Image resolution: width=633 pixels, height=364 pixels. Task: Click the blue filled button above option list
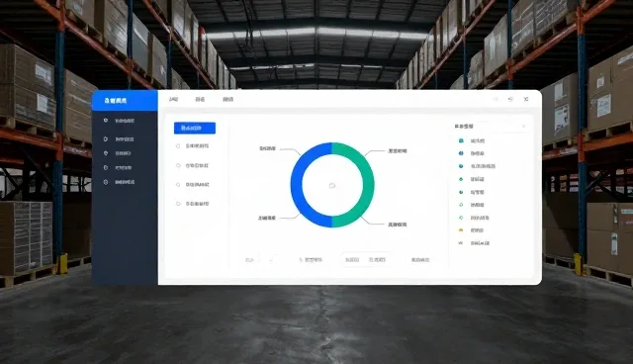point(195,128)
